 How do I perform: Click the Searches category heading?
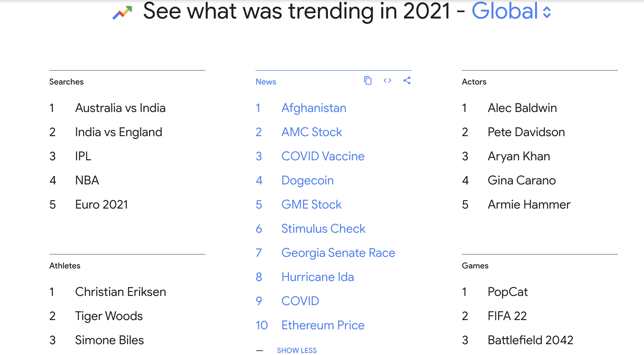pyautogui.click(x=66, y=82)
